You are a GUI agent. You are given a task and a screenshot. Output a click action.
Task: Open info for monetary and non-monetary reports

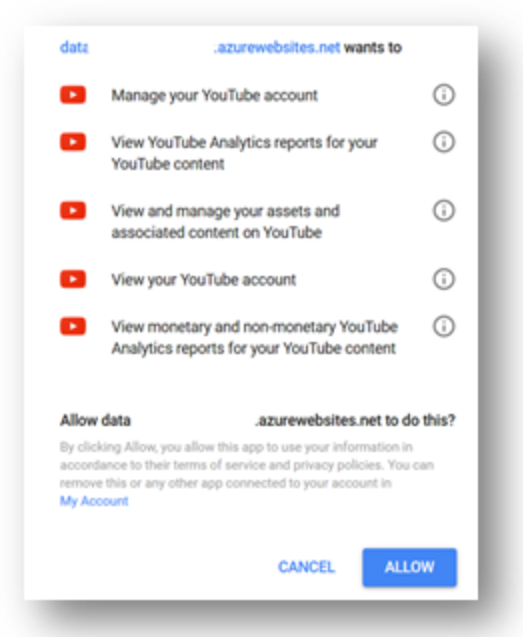(443, 326)
